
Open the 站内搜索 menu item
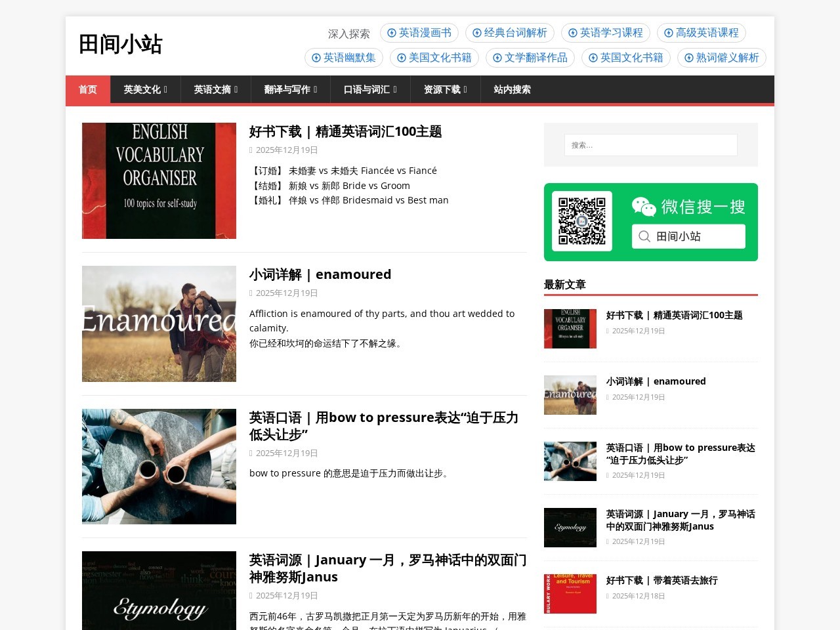pyautogui.click(x=512, y=90)
